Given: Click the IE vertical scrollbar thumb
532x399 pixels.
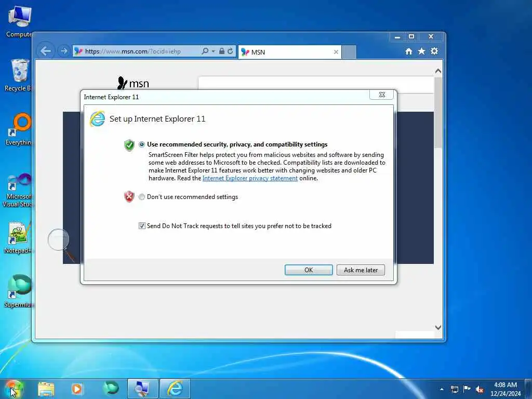Looking at the screenshot, I should 438,112.
